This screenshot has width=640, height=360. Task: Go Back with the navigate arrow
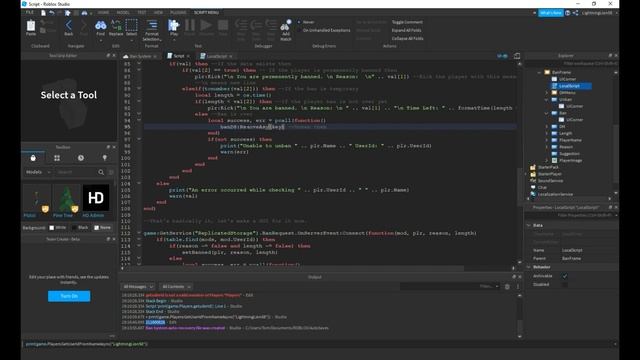tap(69, 26)
